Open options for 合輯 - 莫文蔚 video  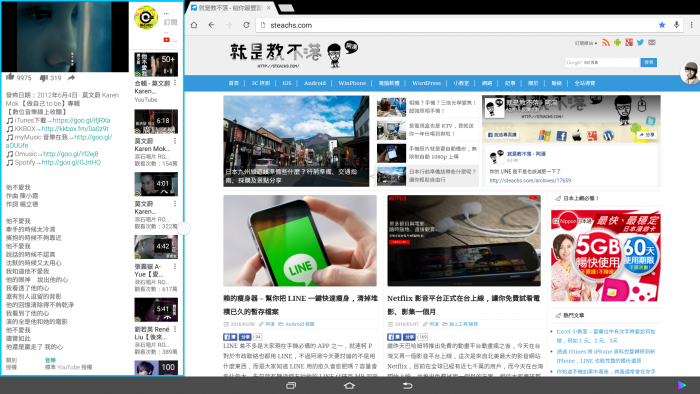[175, 83]
